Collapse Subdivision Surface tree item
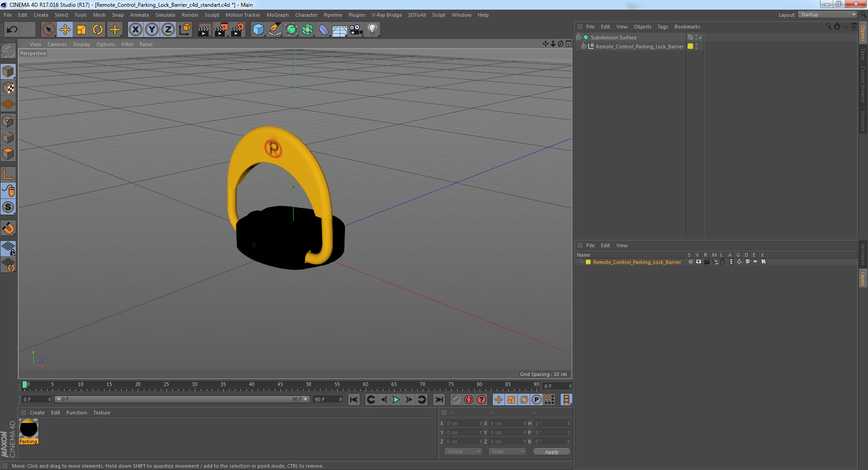Image resolution: width=868 pixels, height=470 pixels. (578, 37)
